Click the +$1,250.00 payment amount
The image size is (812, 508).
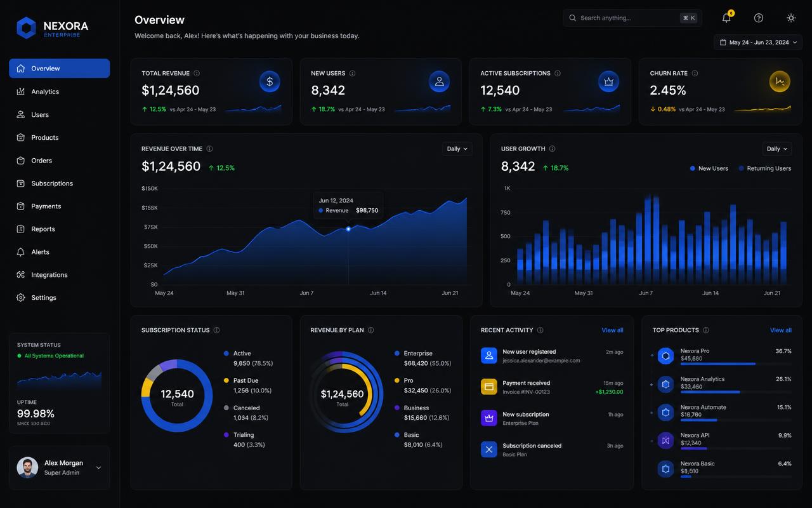[609, 392]
